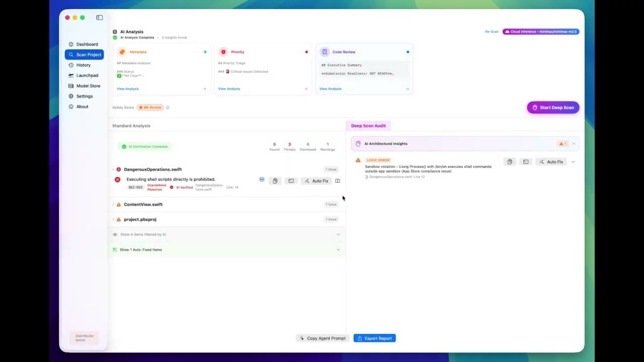Click the Model Store icon
This screenshot has height=362, width=644.
tap(71, 86)
